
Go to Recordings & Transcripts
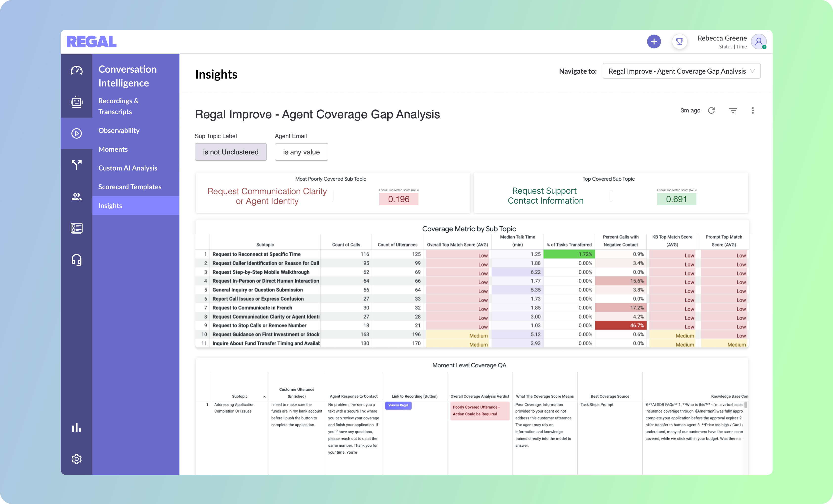click(x=119, y=106)
